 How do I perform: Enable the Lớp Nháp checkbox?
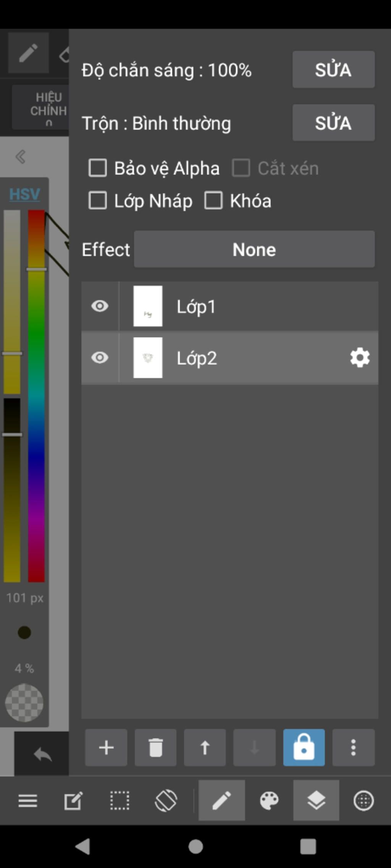pos(98,200)
